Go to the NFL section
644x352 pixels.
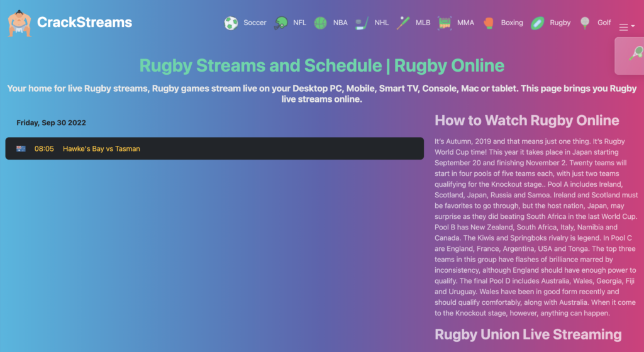coord(299,23)
